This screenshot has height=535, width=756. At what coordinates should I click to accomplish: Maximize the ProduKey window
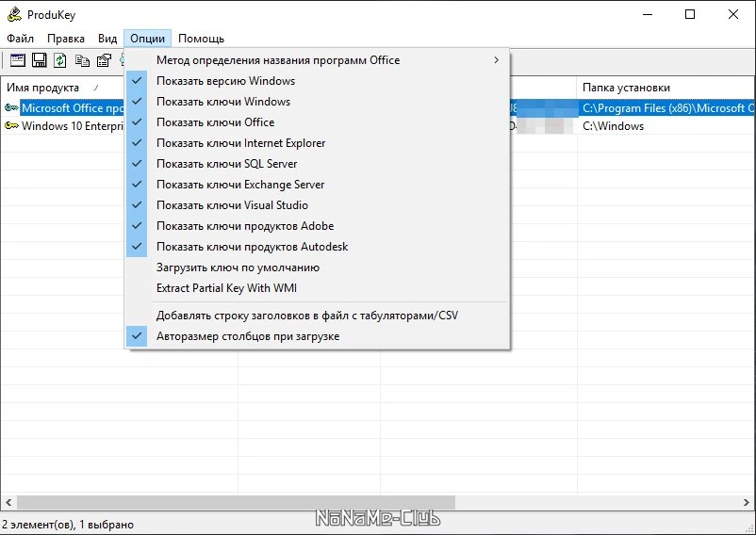pos(690,14)
